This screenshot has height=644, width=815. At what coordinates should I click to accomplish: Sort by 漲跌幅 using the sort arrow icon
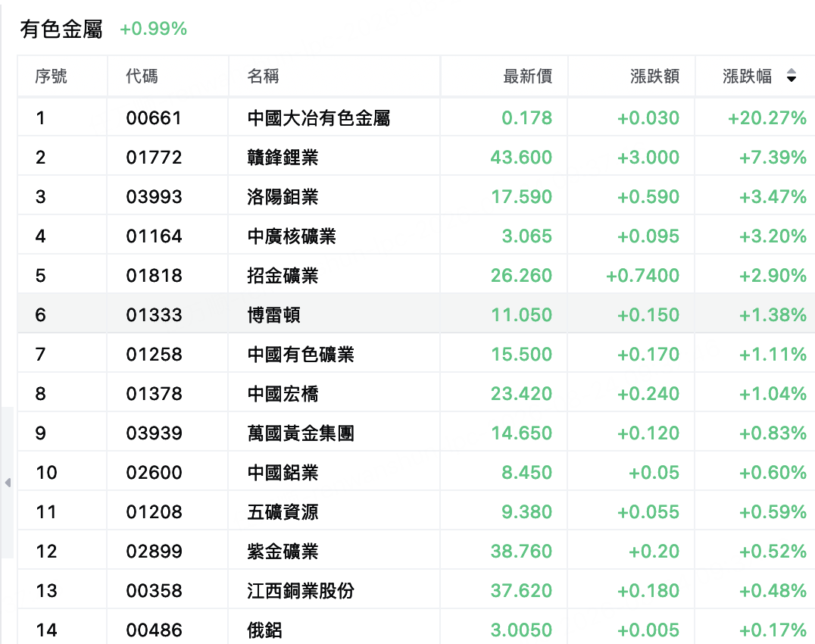[x=791, y=76]
